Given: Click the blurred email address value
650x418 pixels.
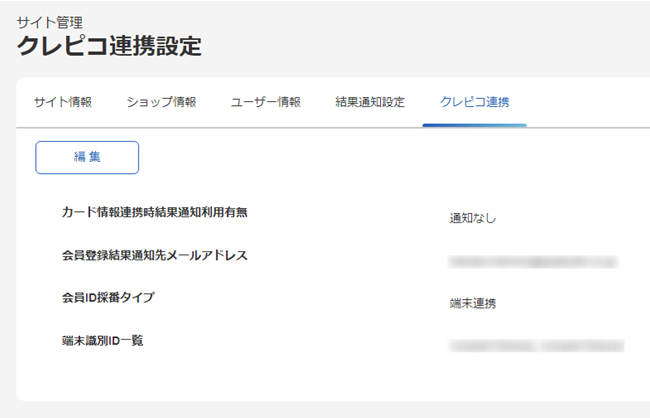Looking at the screenshot, I should point(534,262).
